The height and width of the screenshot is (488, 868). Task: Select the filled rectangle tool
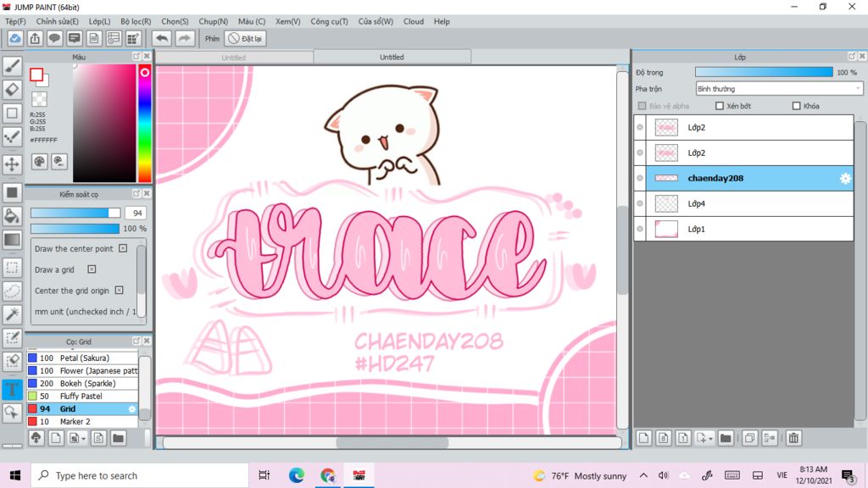tap(12, 192)
